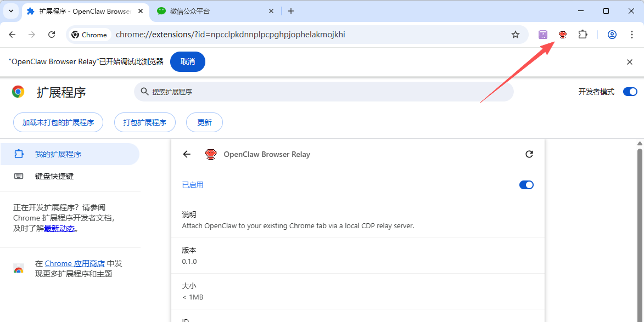Screen dimensions: 644x322
Task: Go back to extensions list with arrow
Action: 187,154
